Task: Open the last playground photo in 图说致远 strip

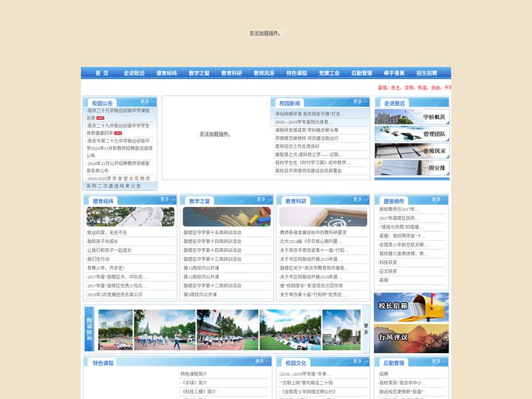Action: point(341,330)
